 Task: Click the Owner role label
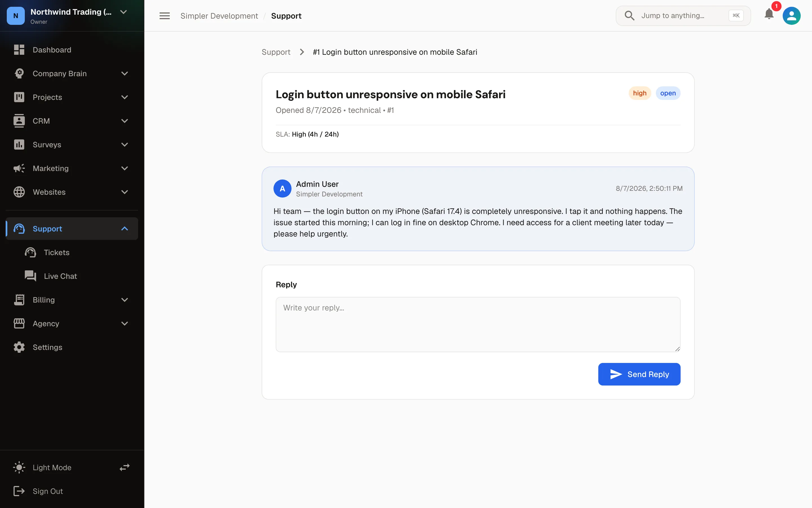tap(39, 22)
